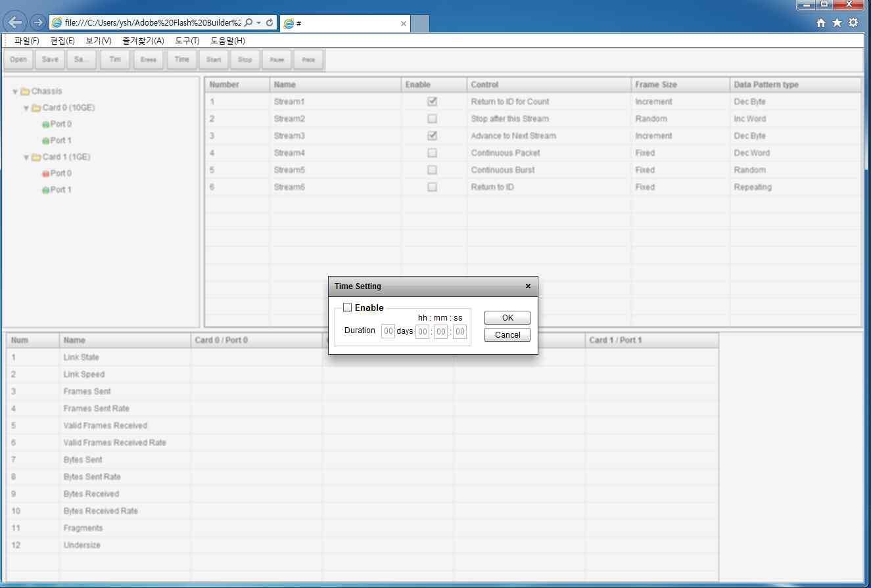Select the 'Bytes Received Rate' row
Image resolution: width=871 pixels, height=588 pixels.
362,511
